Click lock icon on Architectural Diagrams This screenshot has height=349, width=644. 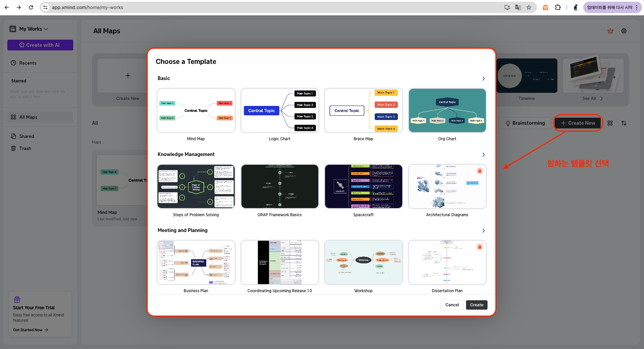(479, 171)
